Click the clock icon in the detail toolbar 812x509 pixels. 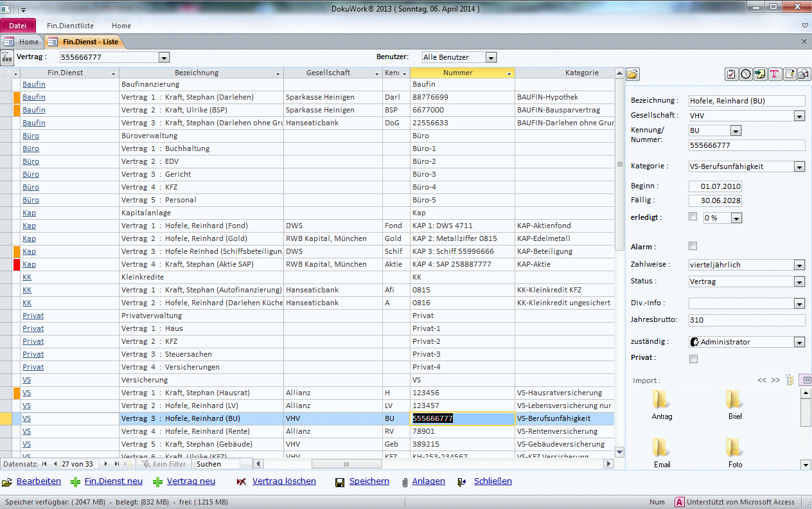(745, 74)
